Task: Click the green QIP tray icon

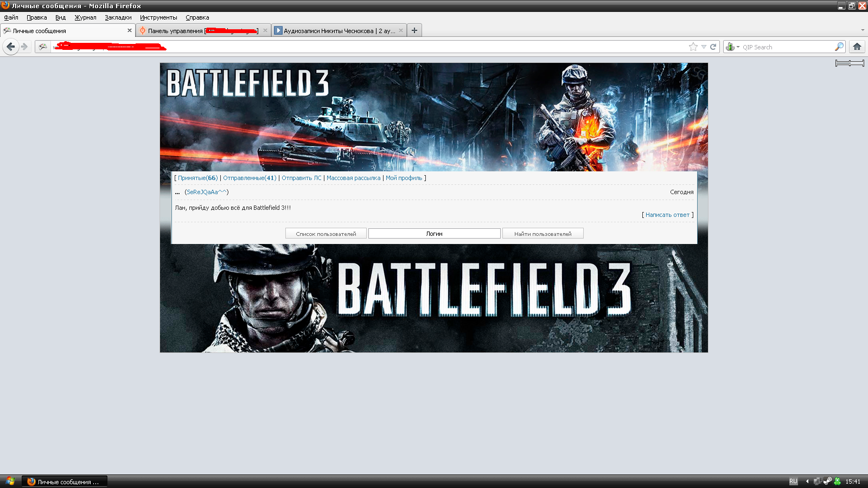Action: click(837, 481)
